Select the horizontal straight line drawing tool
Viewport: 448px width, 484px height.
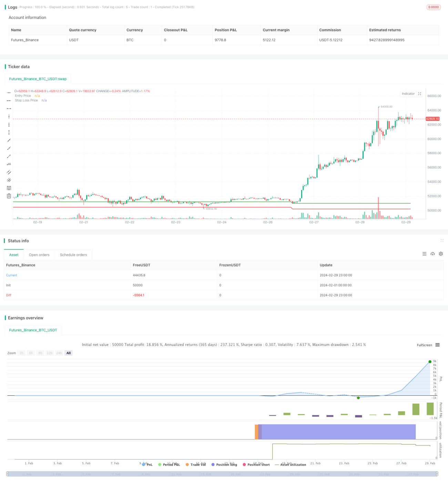[x=9, y=92]
